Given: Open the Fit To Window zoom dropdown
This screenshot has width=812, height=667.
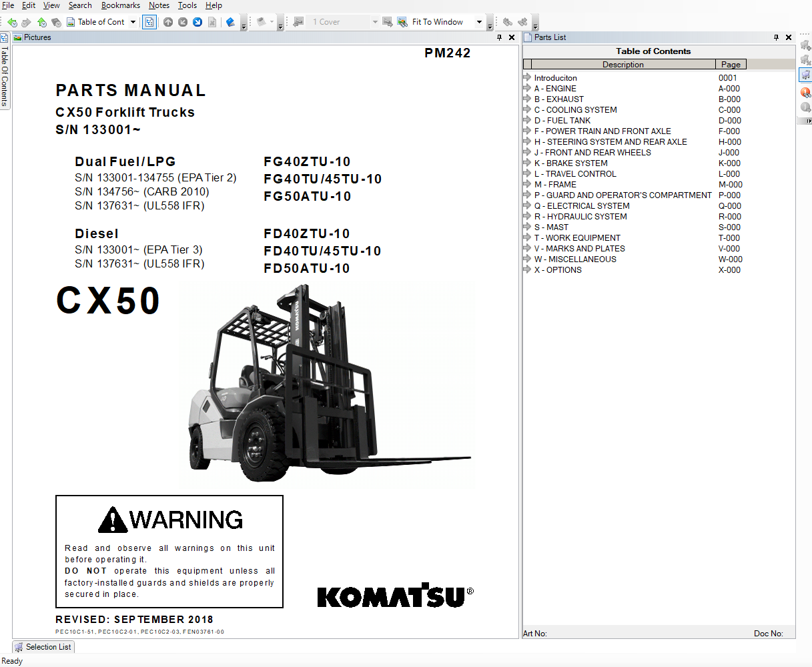Looking at the screenshot, I should [478, 21].
